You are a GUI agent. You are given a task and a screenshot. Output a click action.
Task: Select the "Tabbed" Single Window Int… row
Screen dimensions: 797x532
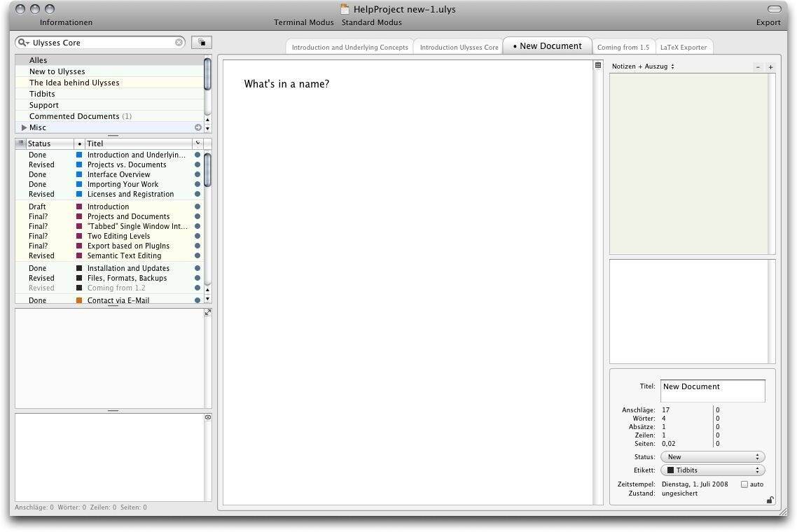(x=109, y=226)
